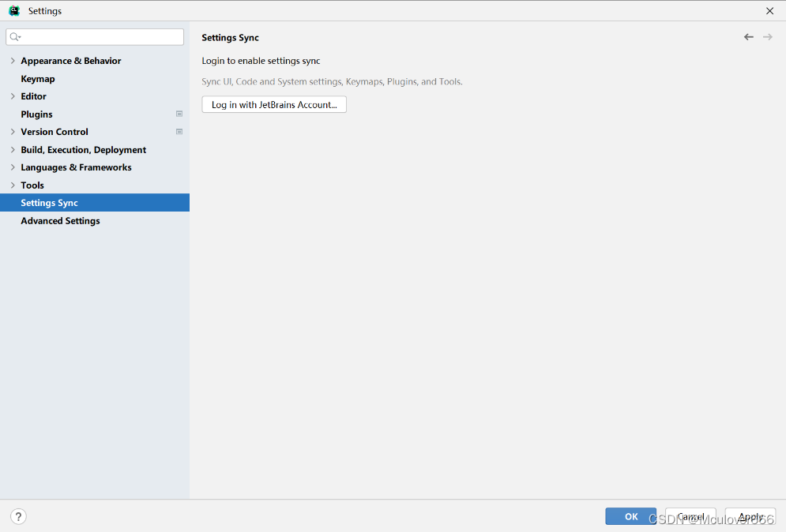Click the Settings Sync page heading
Viewport: 786px width, 532px height.
pos(230,38)
